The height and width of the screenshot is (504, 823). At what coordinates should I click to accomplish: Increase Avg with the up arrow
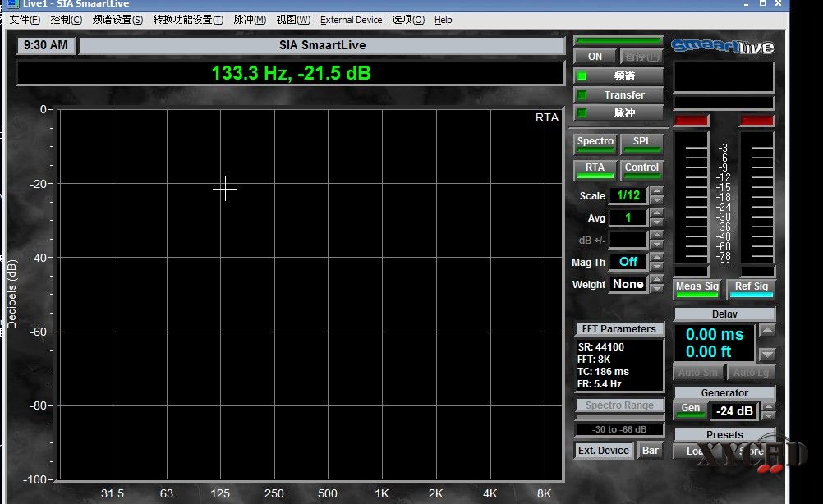coord(656,213)
